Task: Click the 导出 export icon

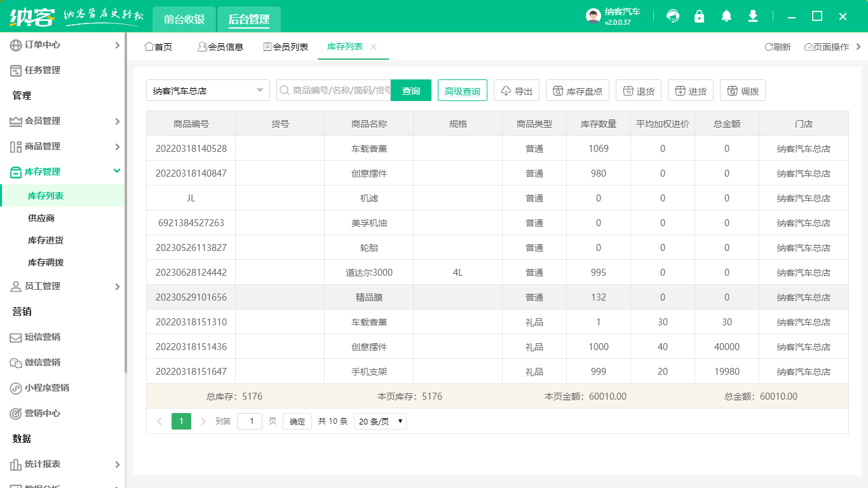Action: click(516, 90)
